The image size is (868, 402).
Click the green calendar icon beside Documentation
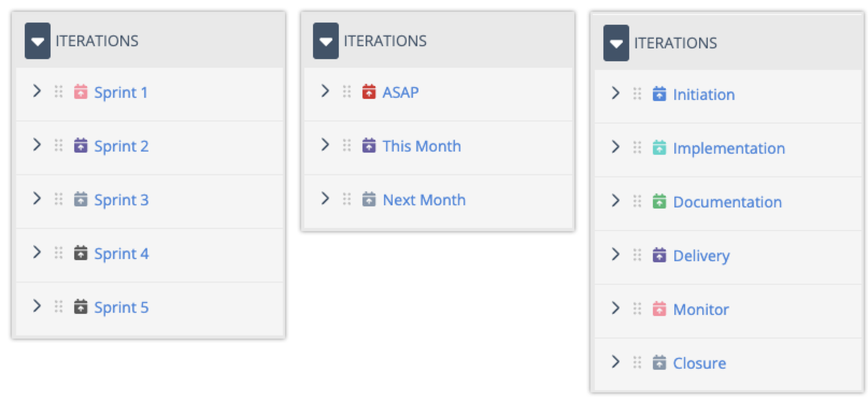[x=659, y=202]
